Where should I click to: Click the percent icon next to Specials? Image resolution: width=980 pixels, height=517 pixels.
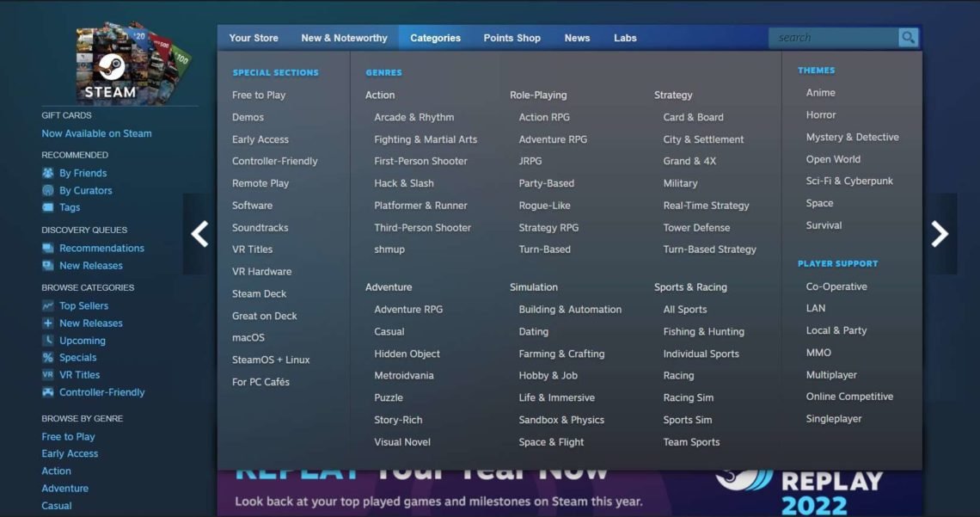(49, 357)
